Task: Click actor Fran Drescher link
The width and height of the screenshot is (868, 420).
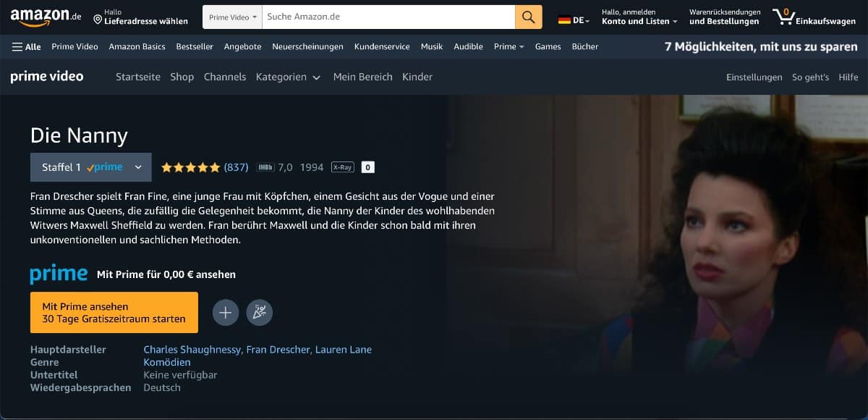Action: [x=279, y=350]
